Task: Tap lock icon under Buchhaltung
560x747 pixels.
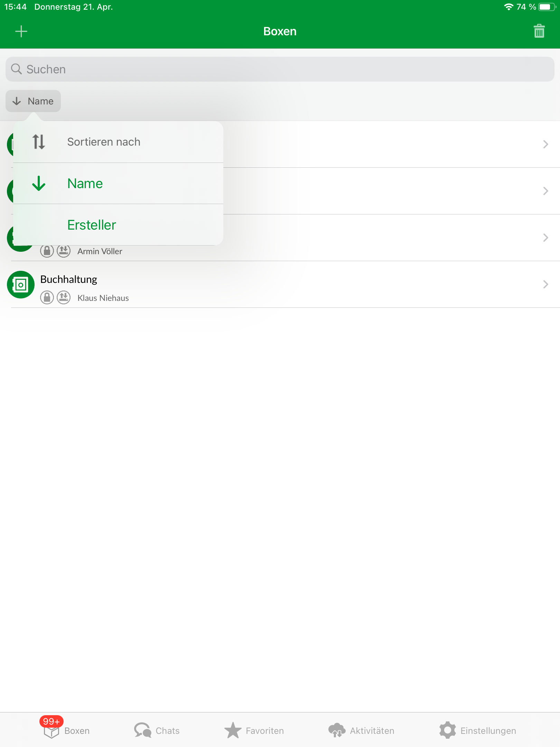Action: click(x=47, y=297)
